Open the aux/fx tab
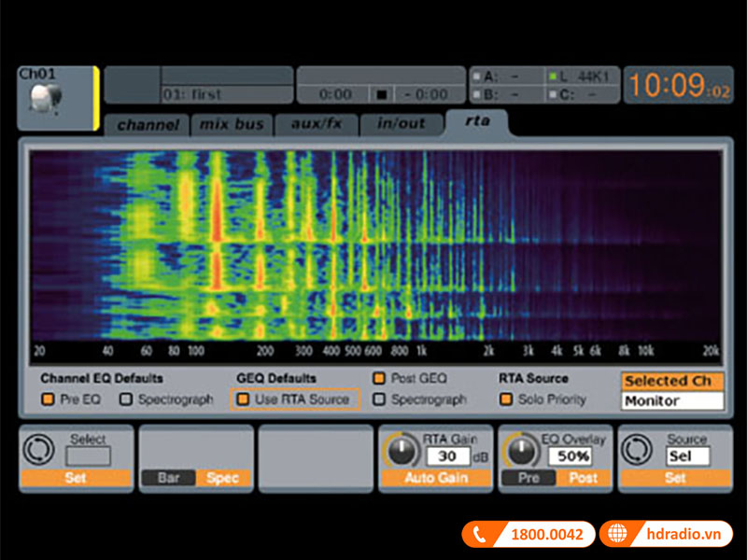747x560 pixels. [x=318, y=124]
